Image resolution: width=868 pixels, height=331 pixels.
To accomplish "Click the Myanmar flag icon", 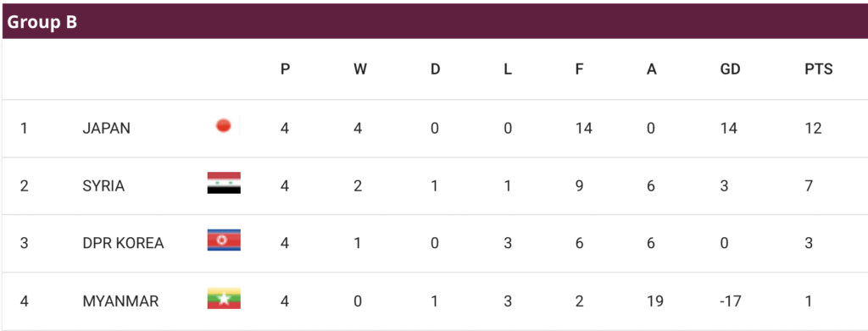I will (224, 298).
